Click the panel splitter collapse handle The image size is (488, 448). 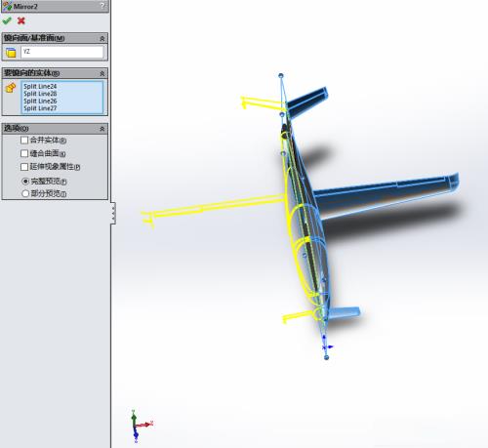click(113, 213)
